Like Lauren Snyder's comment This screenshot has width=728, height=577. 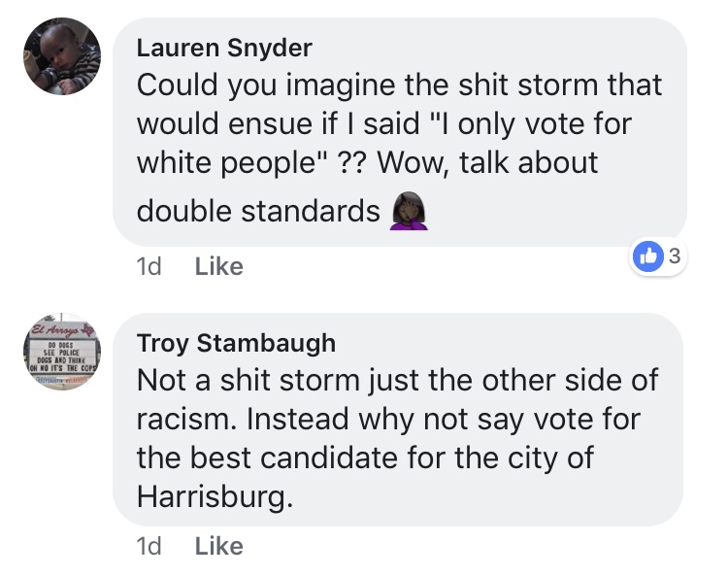coord(218,266)
